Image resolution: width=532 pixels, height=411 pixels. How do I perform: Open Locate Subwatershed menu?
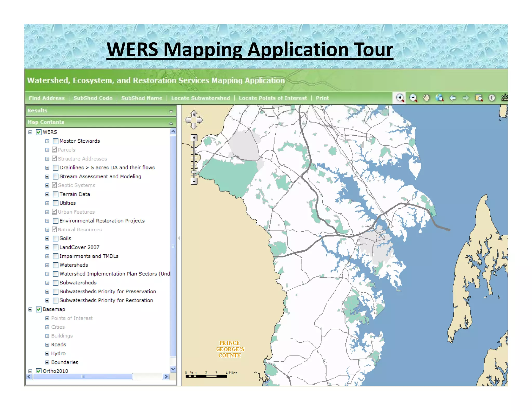coord(201,98)
